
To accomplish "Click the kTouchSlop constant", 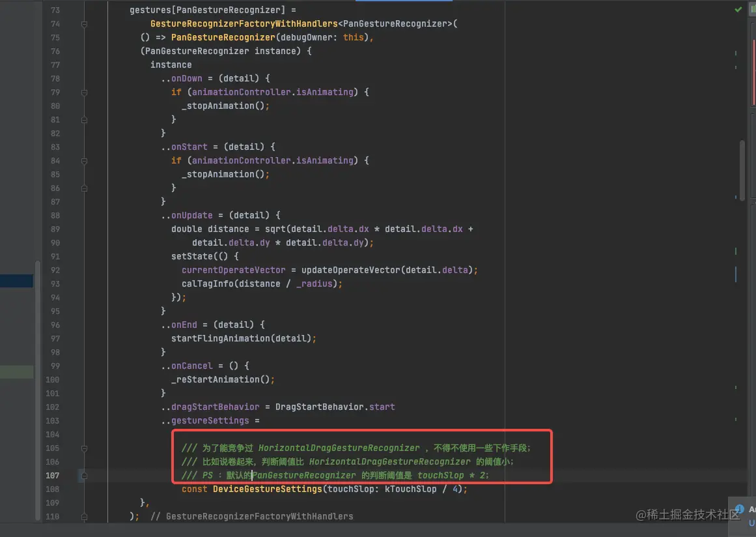I will [410, 489].
